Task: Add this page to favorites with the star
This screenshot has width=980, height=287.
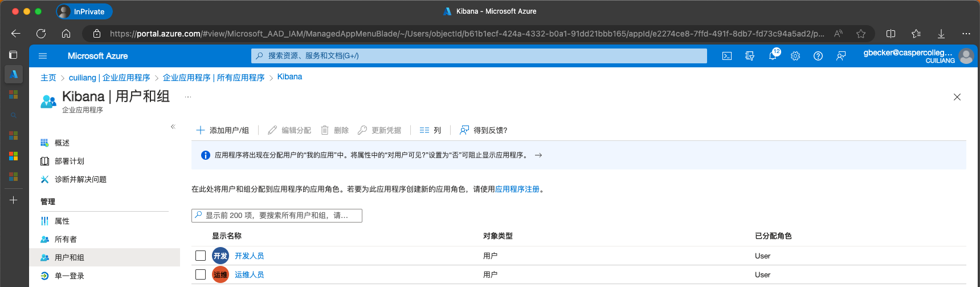Action: pyautogui.click(x=861, y=34)
